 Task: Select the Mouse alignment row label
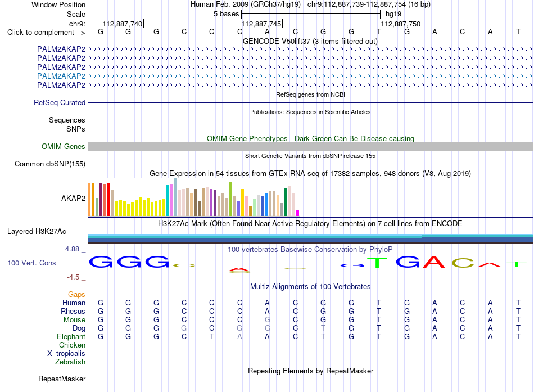pyautogui.click(x=74, y=320)
